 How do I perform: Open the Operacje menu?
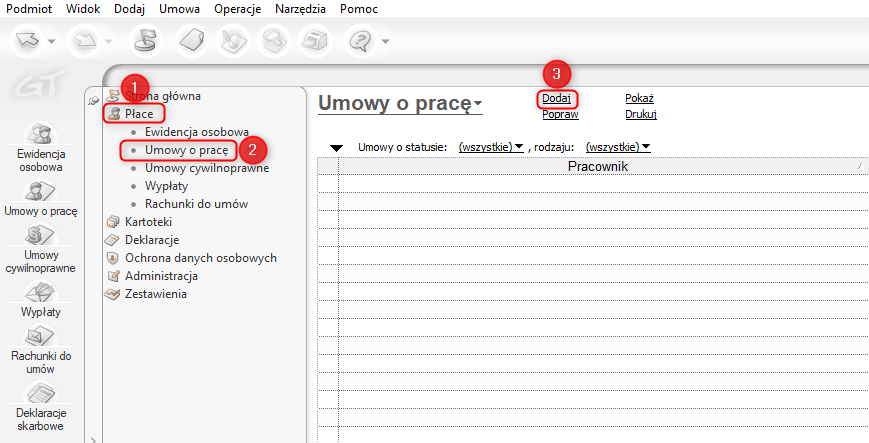point(237,9)
